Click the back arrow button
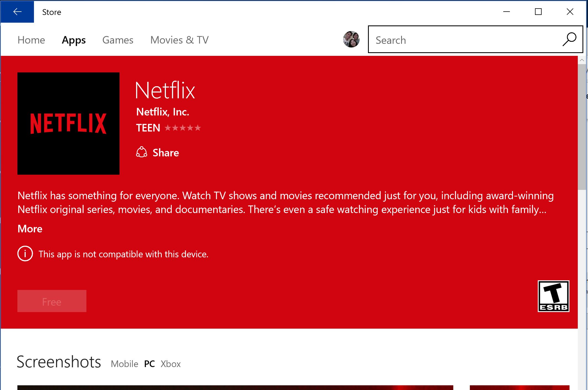This screenshot has width=588, height=390. [17, 12]
